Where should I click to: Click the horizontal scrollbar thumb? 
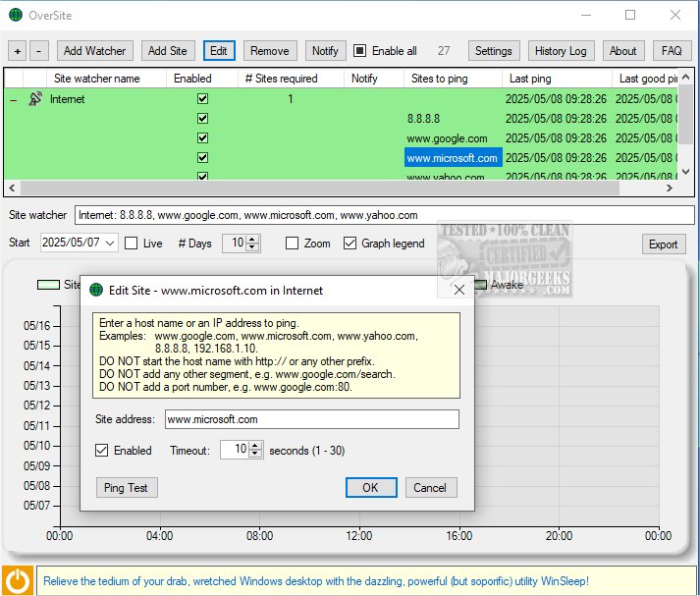[320, 188]
